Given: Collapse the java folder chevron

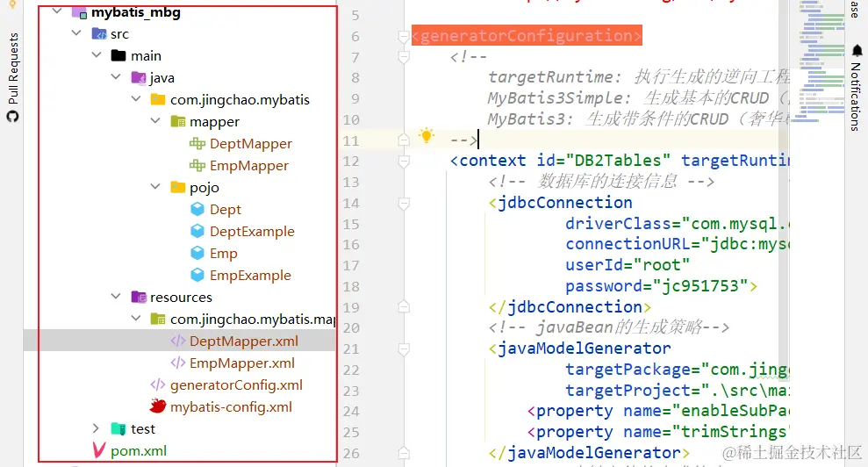Looking at the screenshot, I should (x=116, y=77).
